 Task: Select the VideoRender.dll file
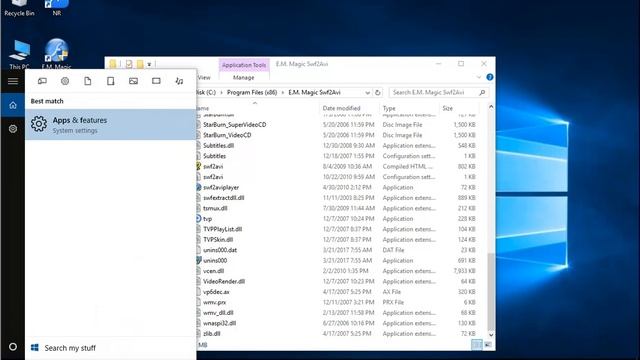(224, 281)
